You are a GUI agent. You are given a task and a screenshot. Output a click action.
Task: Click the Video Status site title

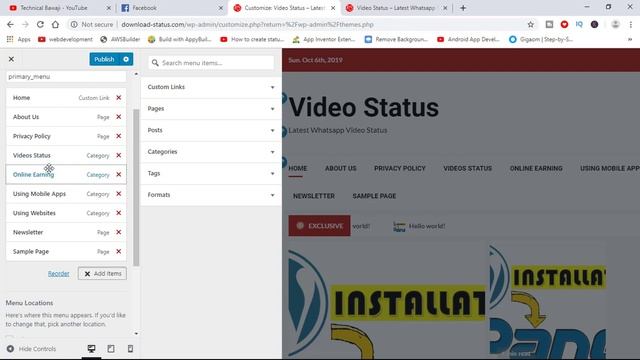(x=364, y=107)
